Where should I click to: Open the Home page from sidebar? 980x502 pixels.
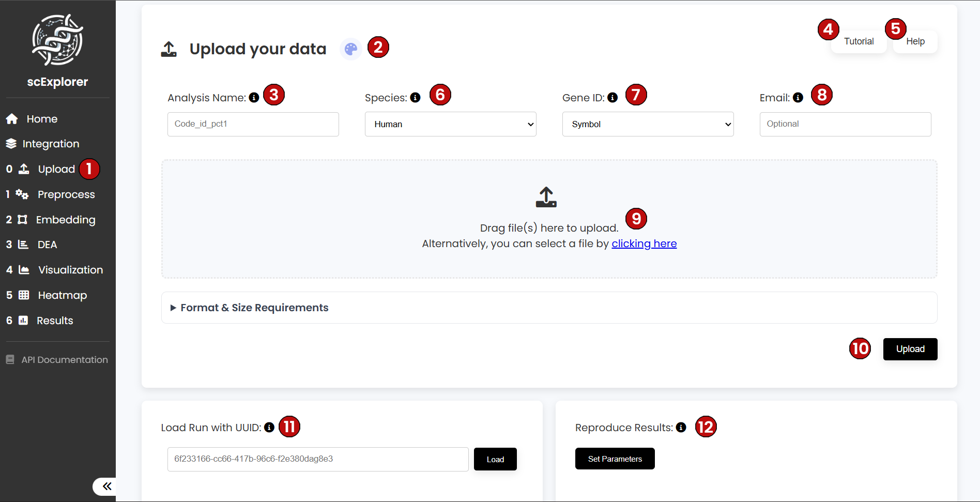(x=42, y=119)
